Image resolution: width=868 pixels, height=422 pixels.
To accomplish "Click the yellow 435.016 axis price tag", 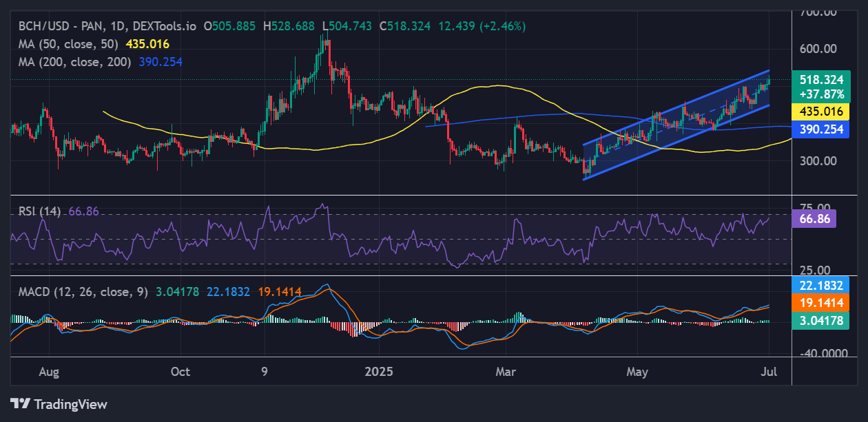I will pyautogui.click(x=820, y=112).
